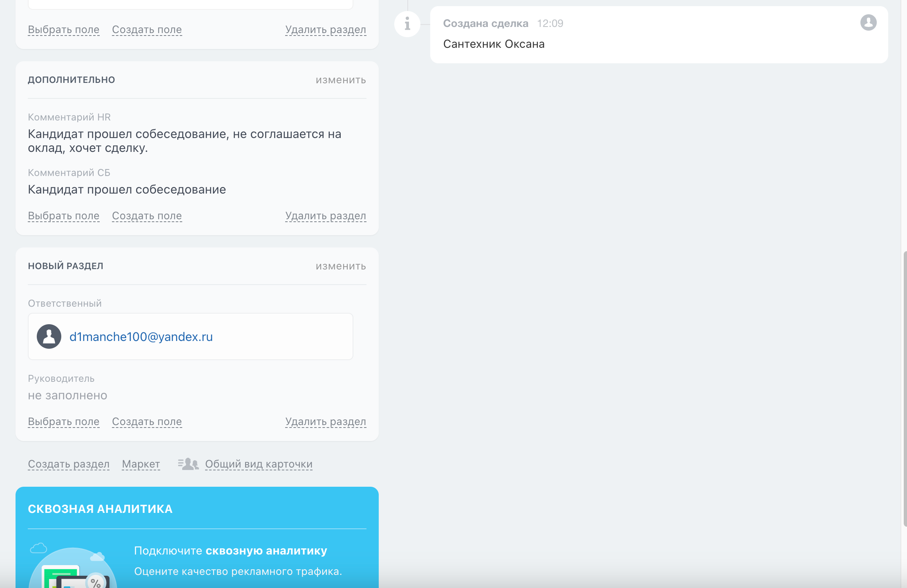Click the responsible user's avatar icon
907x588 pixels.
49,336
